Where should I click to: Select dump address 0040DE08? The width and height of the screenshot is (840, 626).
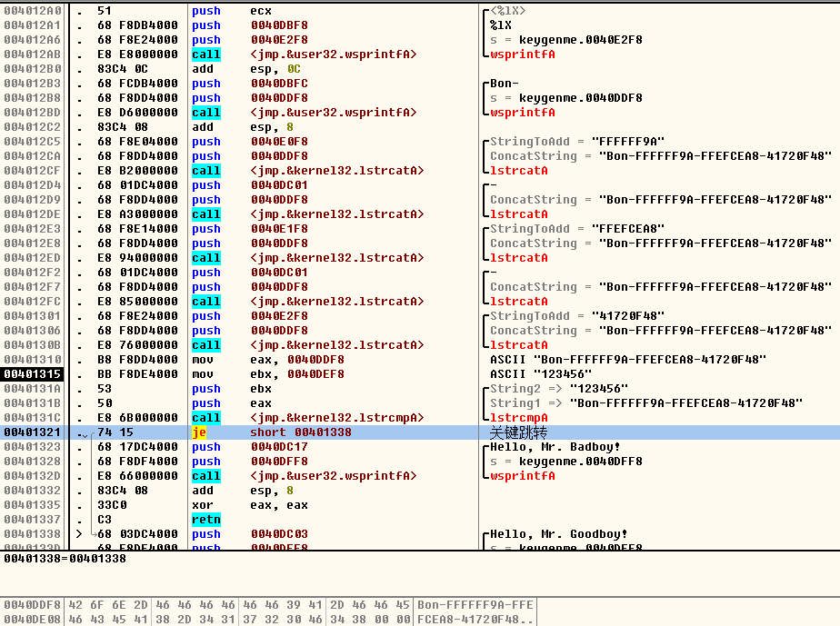click(x=33, y=619)
